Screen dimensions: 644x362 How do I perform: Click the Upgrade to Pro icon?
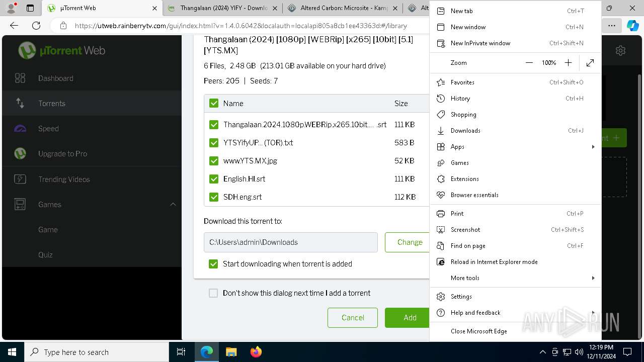[20, 153]
